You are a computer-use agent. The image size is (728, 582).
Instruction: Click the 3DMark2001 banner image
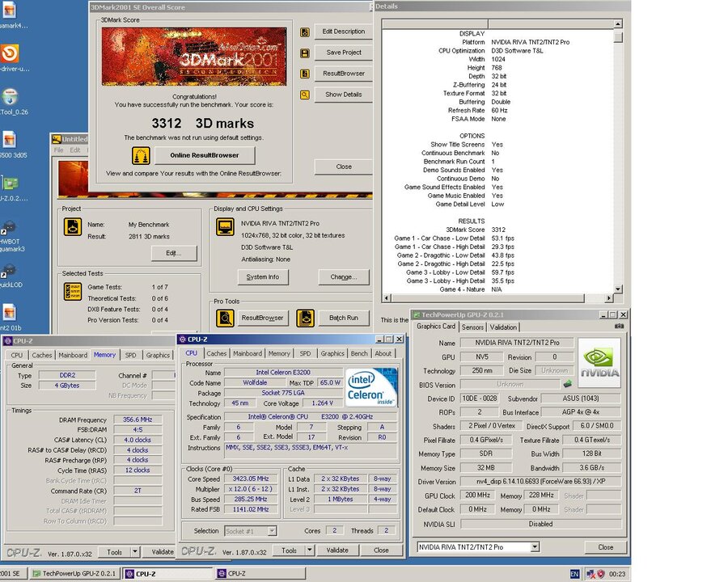point(194,56)
